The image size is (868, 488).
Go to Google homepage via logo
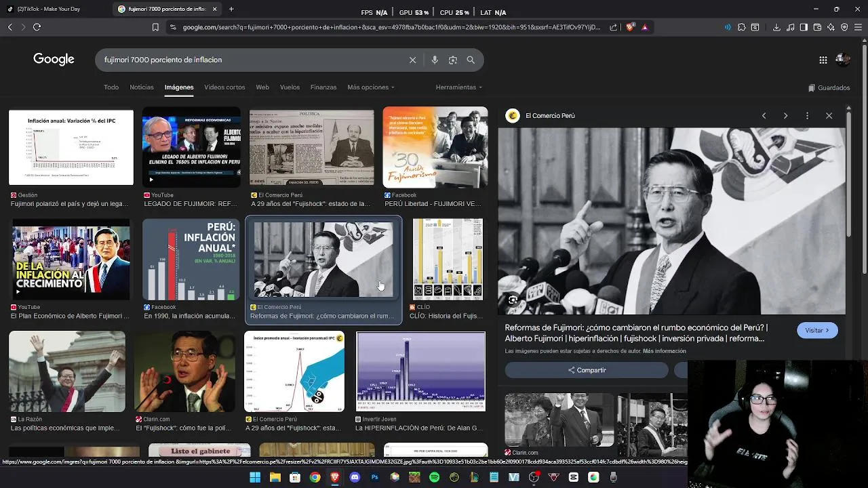(x=54, y=60)
